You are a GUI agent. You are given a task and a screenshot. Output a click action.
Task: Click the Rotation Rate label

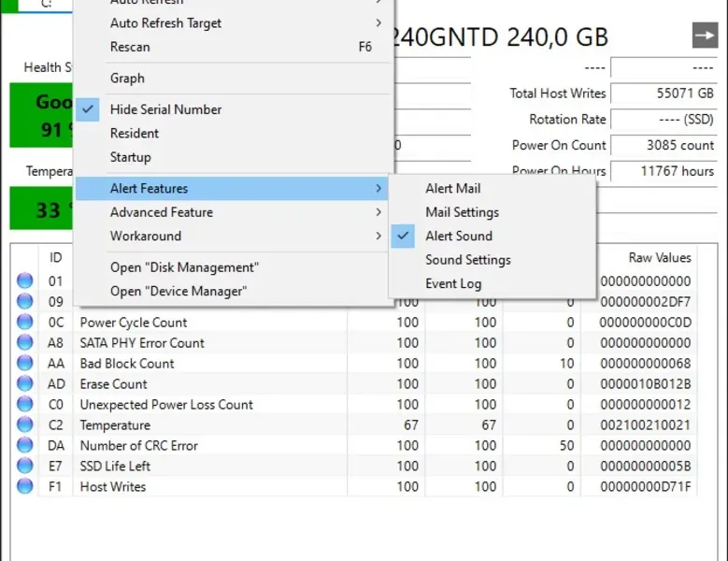(567, 120)
